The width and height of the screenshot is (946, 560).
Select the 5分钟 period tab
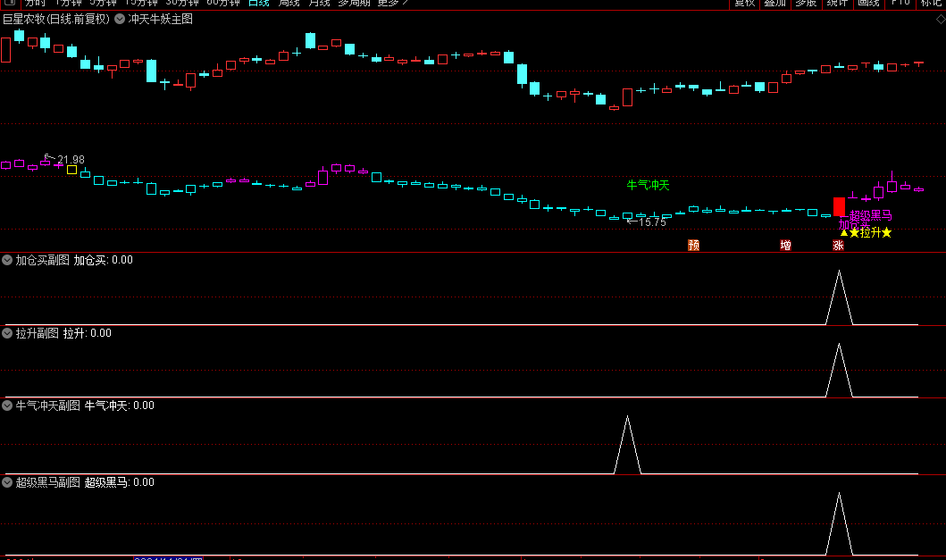tap(103, 3)
